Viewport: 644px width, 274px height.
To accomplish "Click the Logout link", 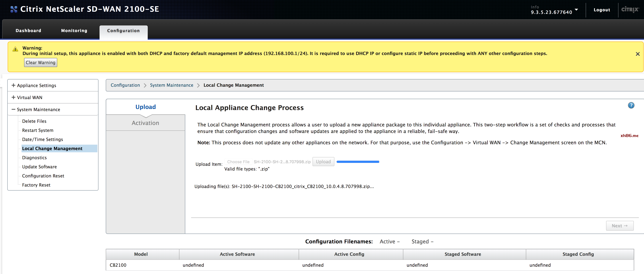I will pos(602,10).
